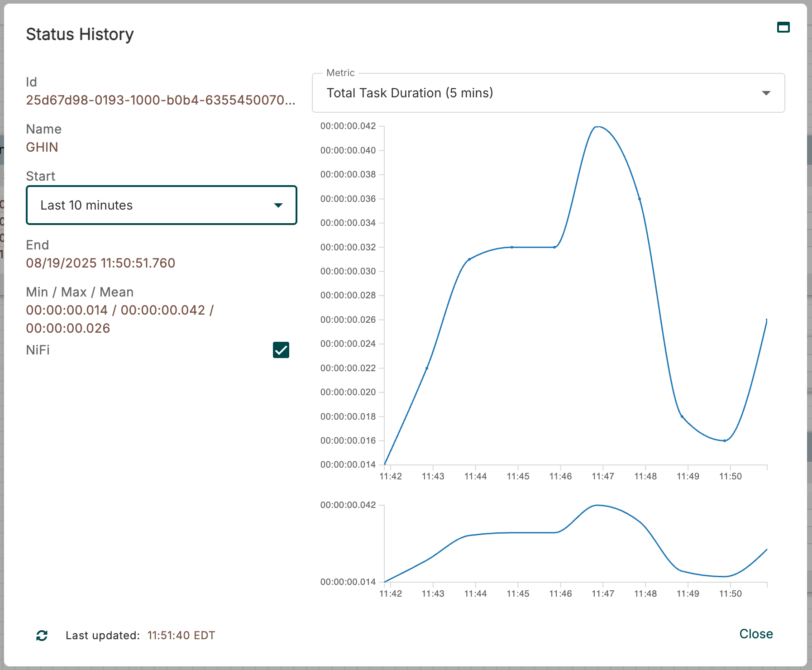Click the maximize dialog icon
Image resolution: width=812 pixels, height=670 pixels.
783,28
